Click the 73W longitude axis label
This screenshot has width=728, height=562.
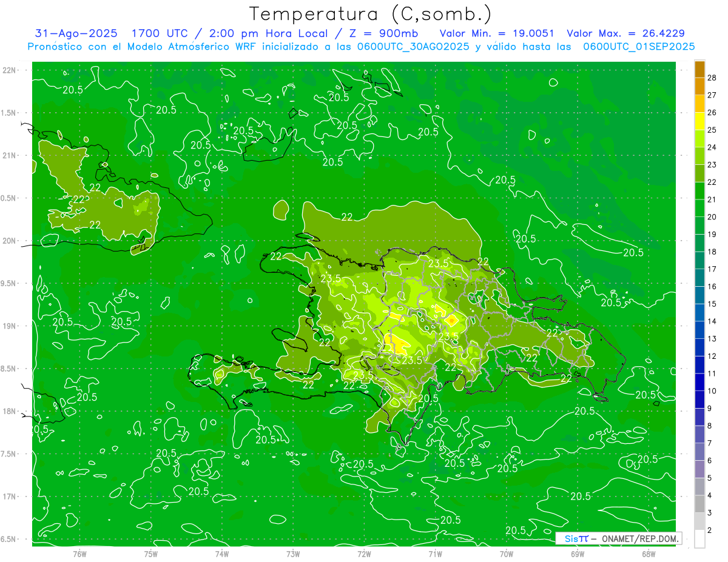pyautogui.click(x=293, y=554)
